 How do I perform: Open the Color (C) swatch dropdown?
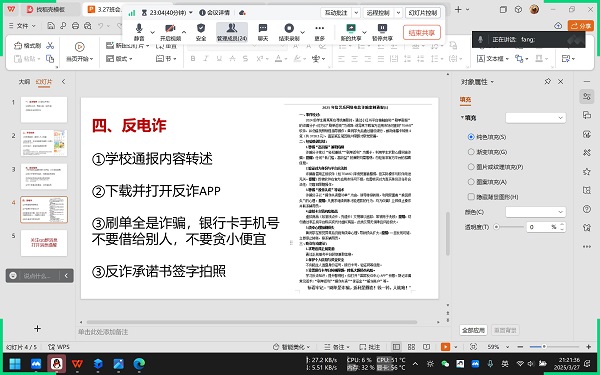tap(536, 212)
